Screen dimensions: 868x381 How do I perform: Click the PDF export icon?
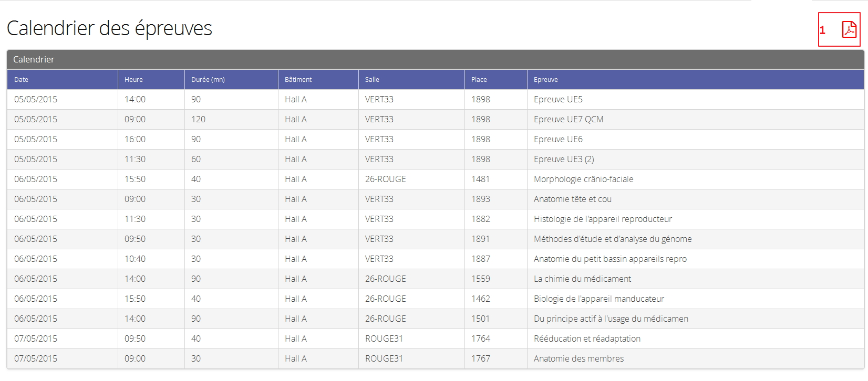point(849,29)
